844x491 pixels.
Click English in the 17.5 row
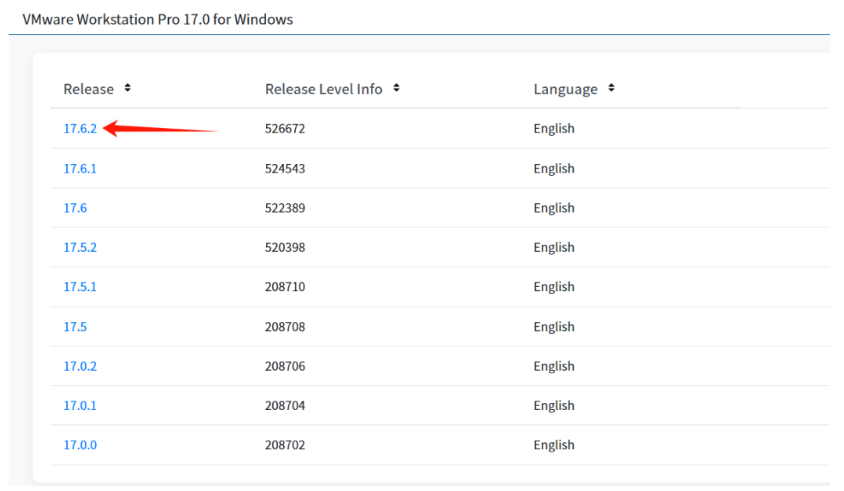click(x=554, y=327)
